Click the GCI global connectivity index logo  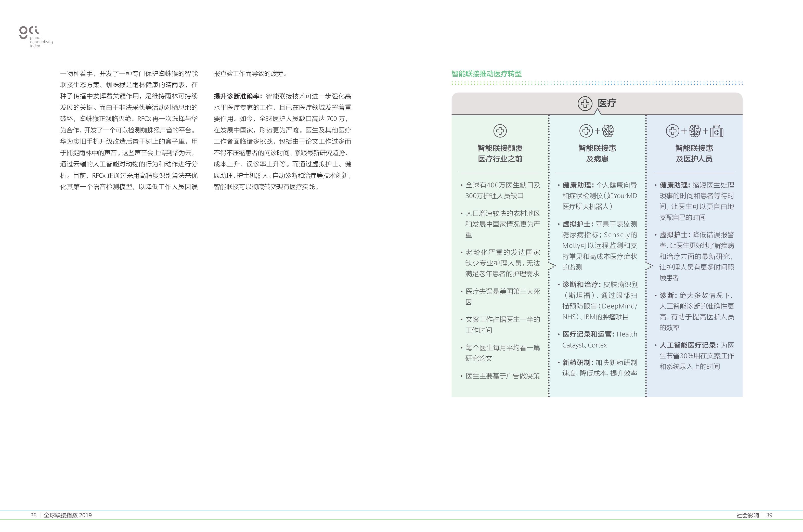pyautogui.click(x=36, y=37)
